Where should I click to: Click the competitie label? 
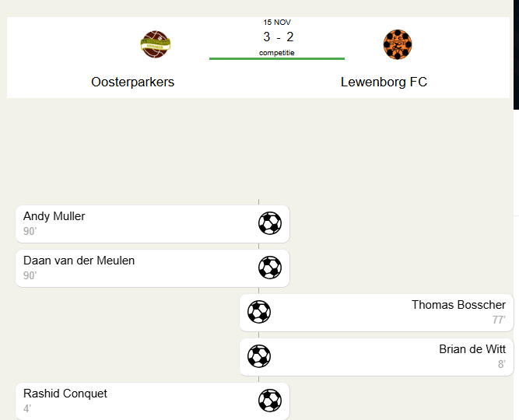(277, 52)
